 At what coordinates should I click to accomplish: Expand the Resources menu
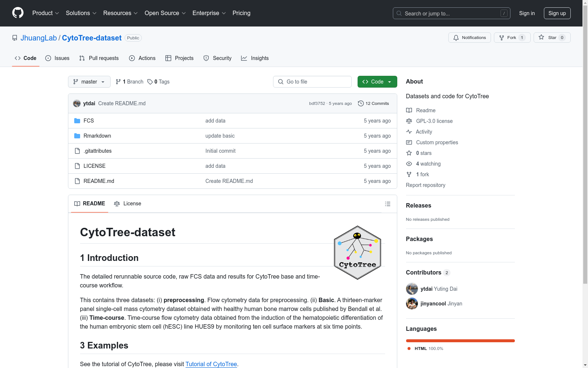point(121,13)
